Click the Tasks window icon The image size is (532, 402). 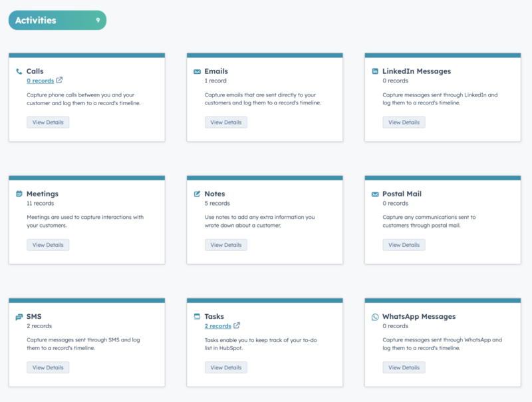point(197,316)
